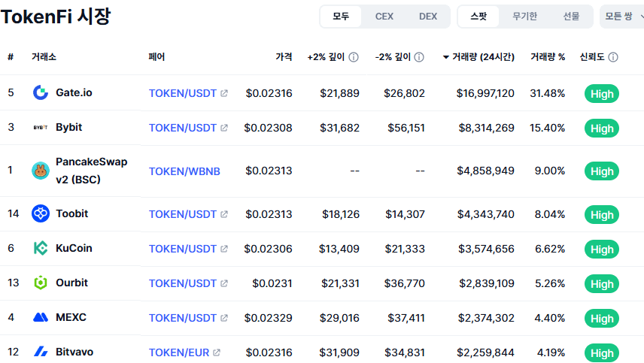Switch to the CEX tab
This screenshot has width=644, height=363.
(384, 17)
